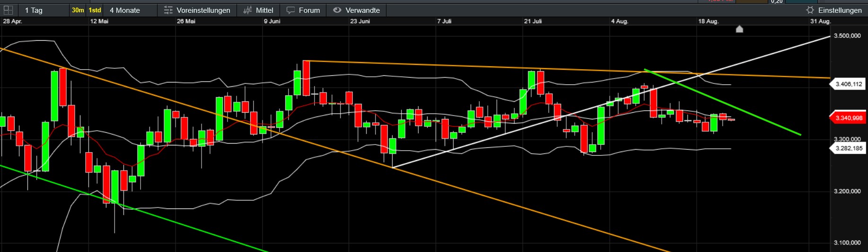Click the 3.100,000 price axis label
This screenshot has width=868, height=252.
(x=847, y=243)
